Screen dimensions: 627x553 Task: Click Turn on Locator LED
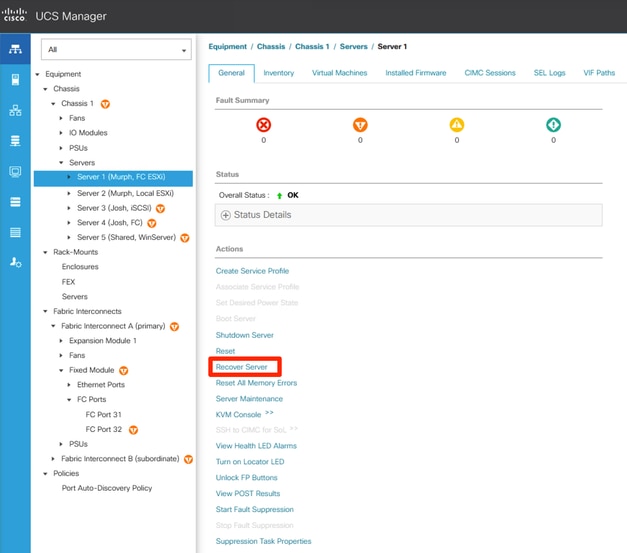pyautogui.click(x=250, y=462)
